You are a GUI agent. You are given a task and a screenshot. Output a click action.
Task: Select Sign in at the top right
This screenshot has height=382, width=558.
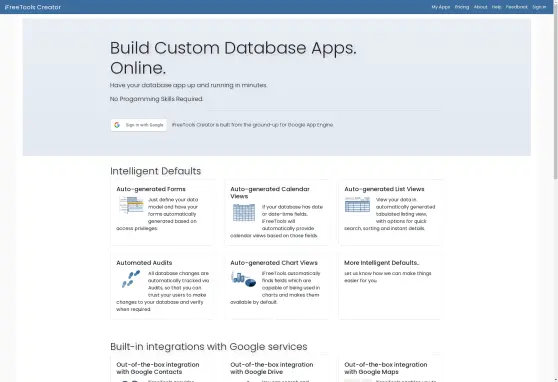(539, 7)
